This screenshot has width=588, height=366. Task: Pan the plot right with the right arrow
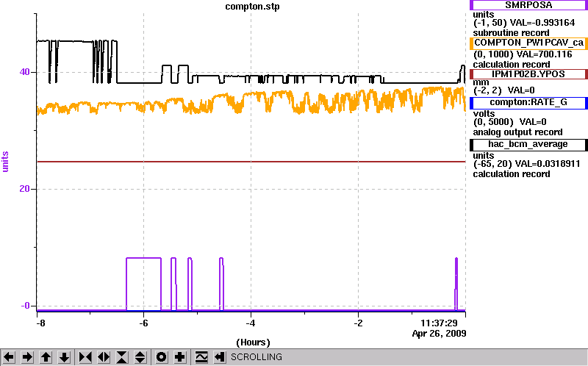[x=27, y=357]
